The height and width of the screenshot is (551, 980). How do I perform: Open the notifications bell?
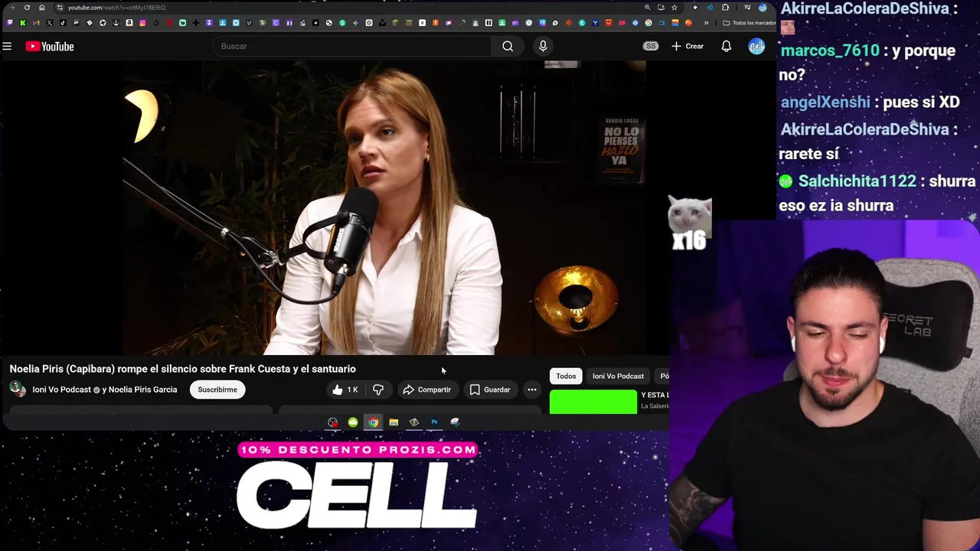726,46
